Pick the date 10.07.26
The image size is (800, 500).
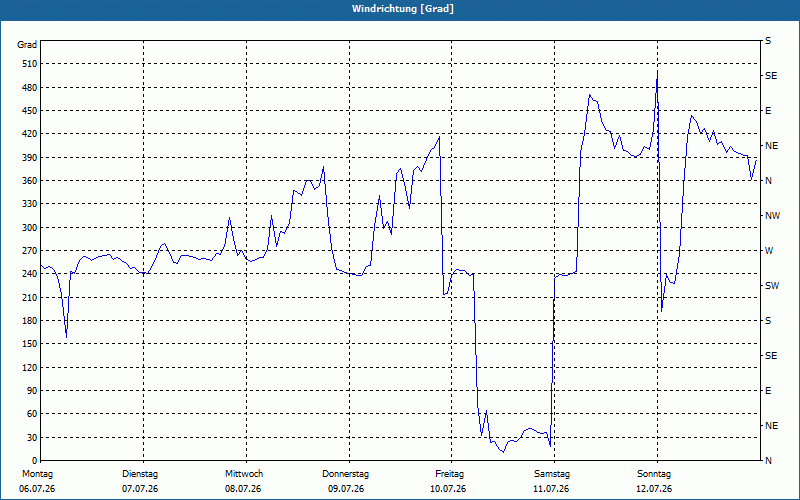tap(448, 489)
